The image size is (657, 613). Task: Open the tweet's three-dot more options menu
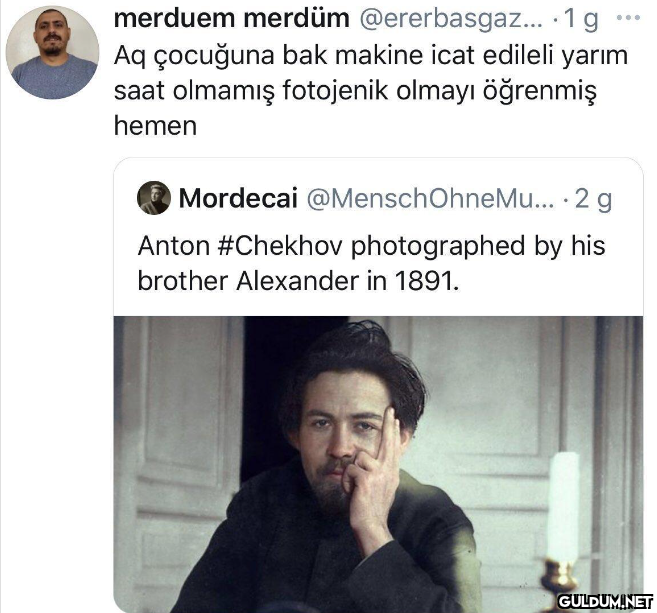(629, 18)
